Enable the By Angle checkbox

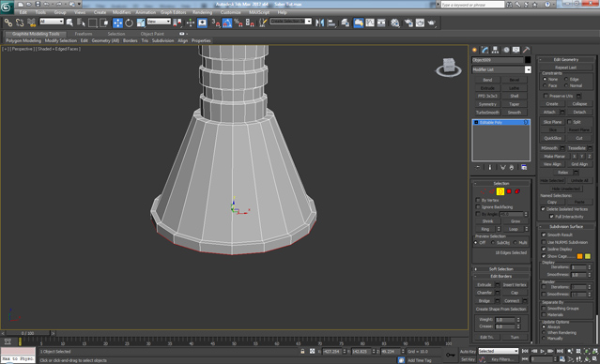pos(478,214)
